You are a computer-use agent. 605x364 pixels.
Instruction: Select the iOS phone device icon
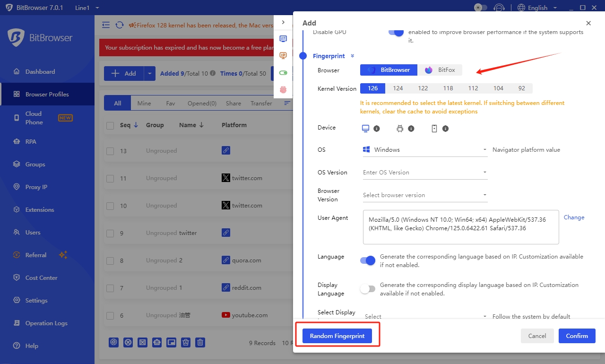point(434,129)
